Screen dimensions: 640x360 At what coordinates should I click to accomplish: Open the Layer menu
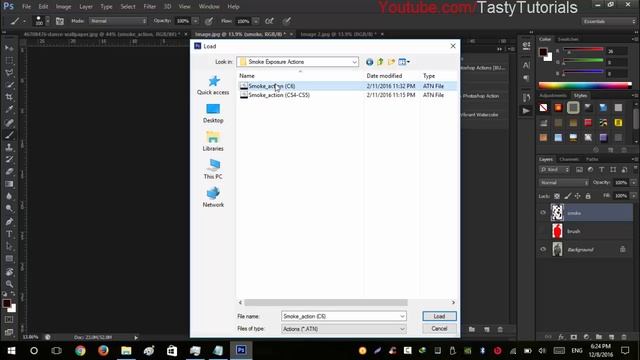click(86, 7)
